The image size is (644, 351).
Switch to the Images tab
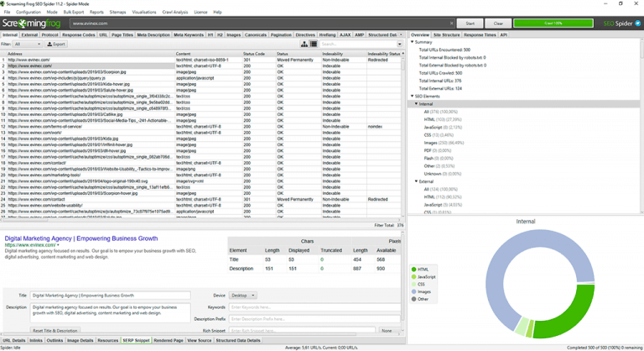click(x=234, y=35)
